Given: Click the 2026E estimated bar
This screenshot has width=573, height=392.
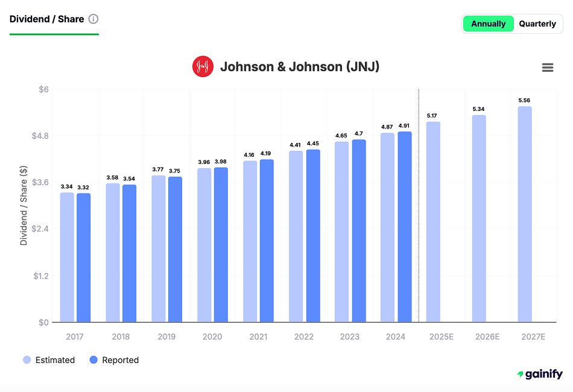Looking at the screenshot, I should point(479,218).
